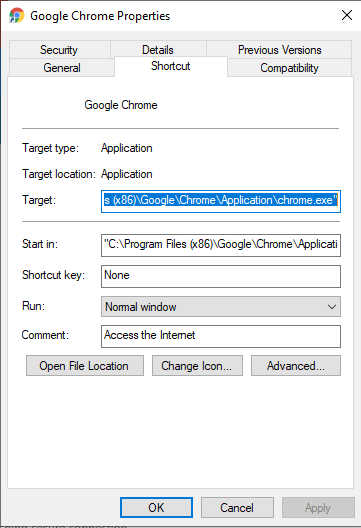Image resolution: width=361 pixels, height=528 pixels.
Task: Click the Target location value Application
Action: 127,174
